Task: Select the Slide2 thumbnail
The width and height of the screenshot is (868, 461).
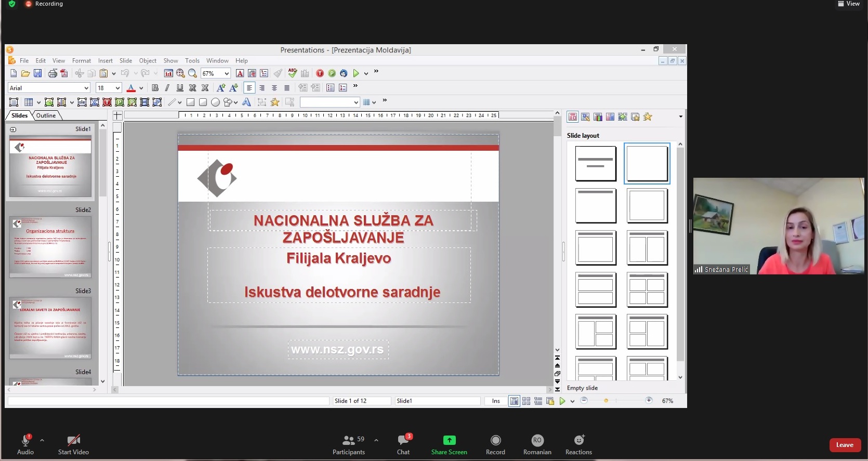Action: click(50, 246)
